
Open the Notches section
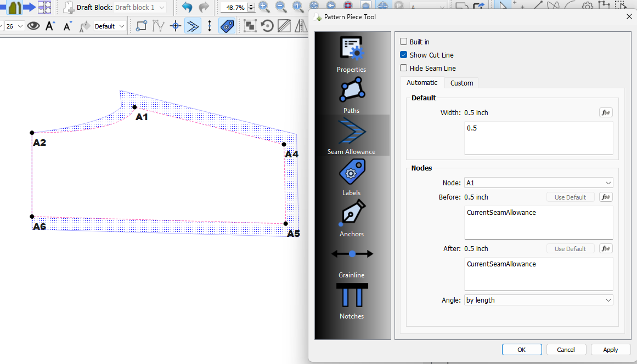coord(351,301)
